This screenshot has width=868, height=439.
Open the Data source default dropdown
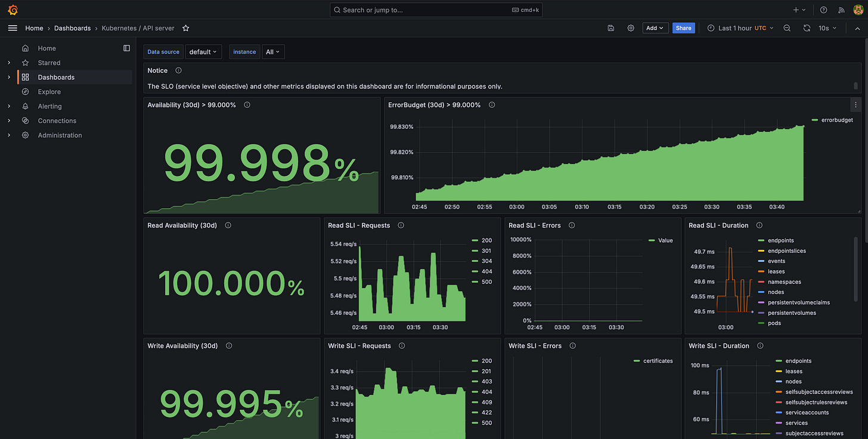point(203,52)
